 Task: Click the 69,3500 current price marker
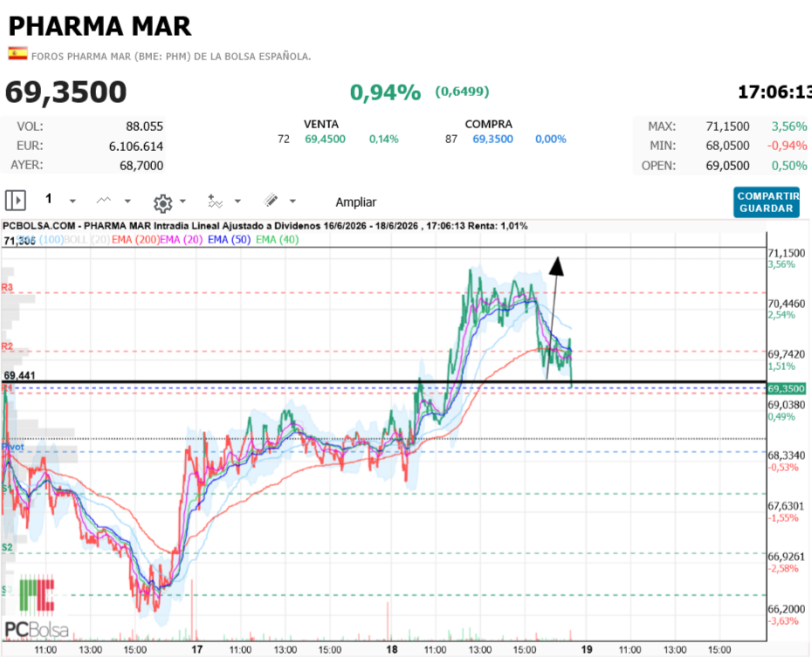[786, 388]
